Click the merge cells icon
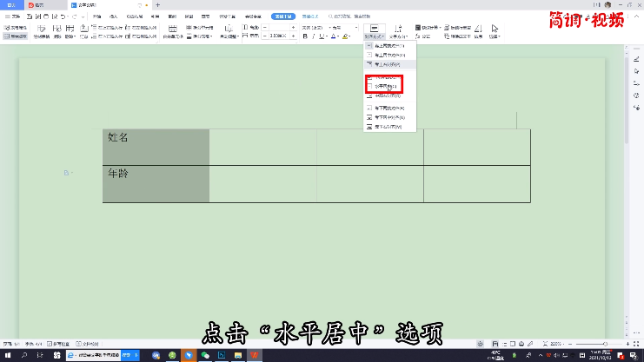 (x=172, y=32)
